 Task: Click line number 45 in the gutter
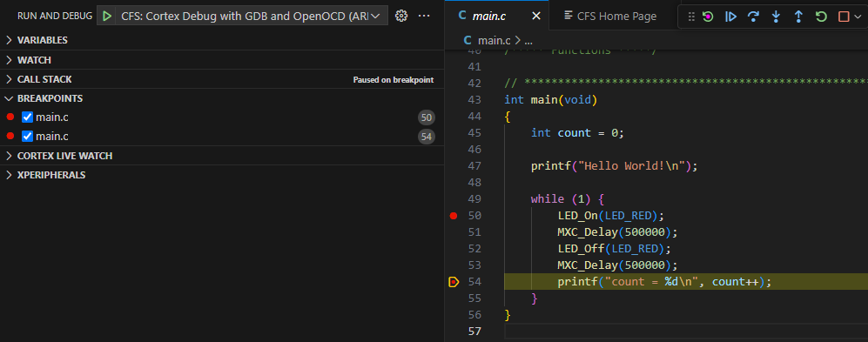coord(474,133)
